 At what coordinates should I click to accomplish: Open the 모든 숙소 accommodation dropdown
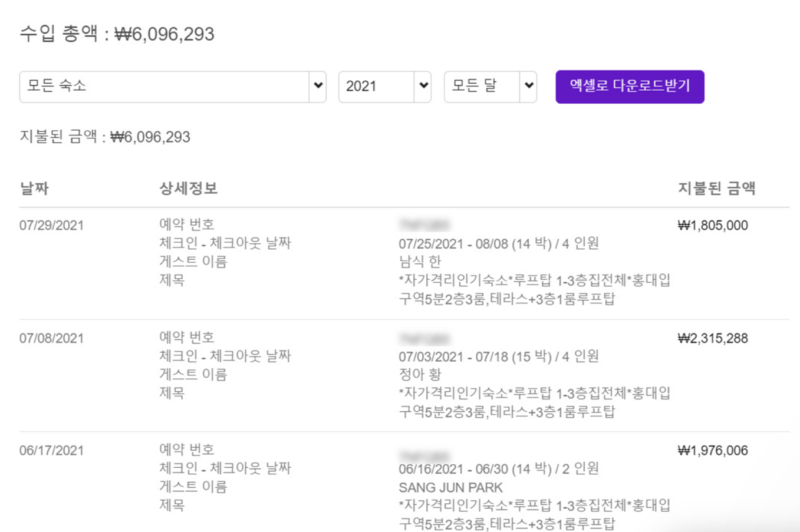pyautogui.click(x=173, y=87)
